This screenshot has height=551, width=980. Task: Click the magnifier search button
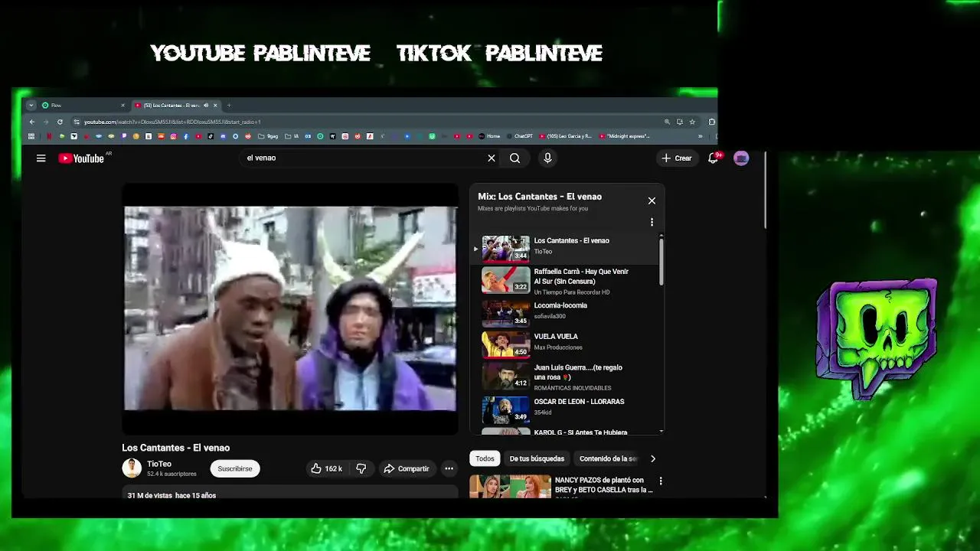[x=514, y=158]
